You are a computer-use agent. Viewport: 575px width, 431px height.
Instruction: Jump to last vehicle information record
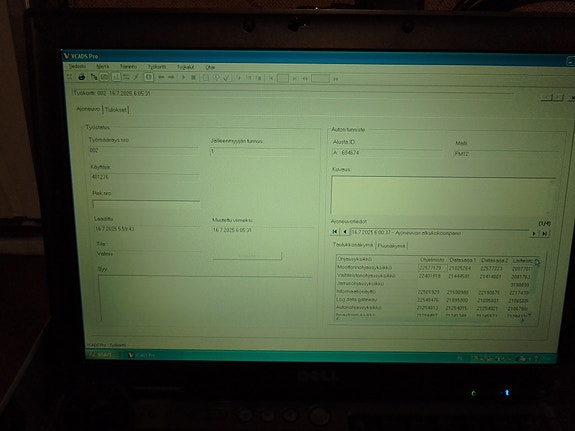point(545,234)
